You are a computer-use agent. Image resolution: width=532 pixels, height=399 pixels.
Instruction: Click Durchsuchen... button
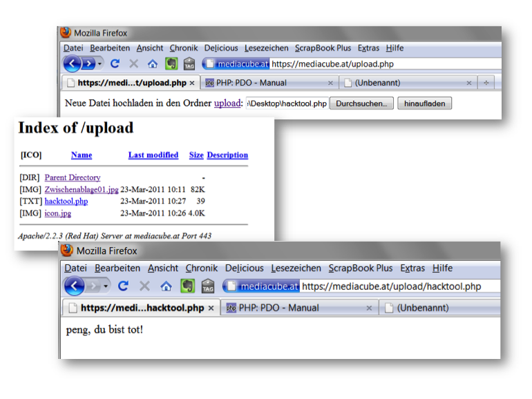[x=361, y=104]
